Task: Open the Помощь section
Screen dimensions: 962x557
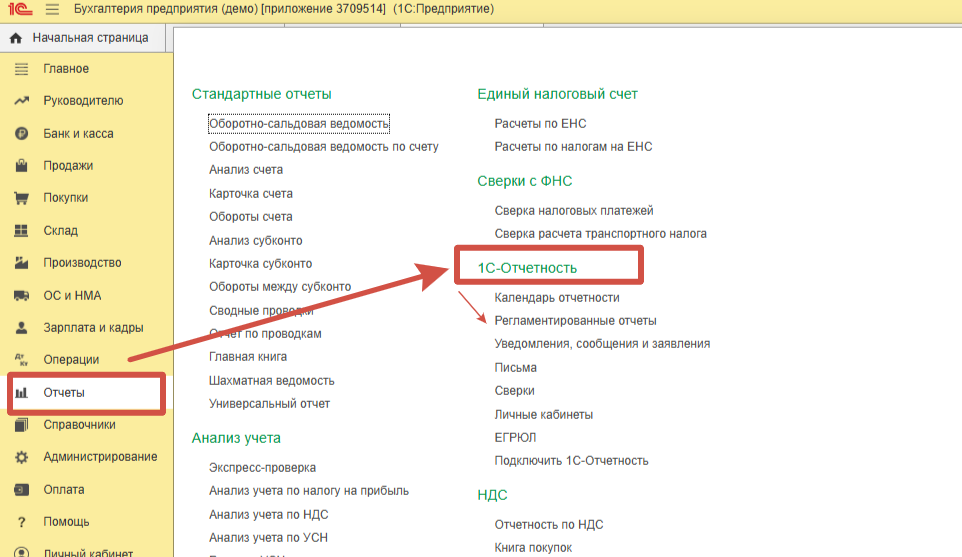Action: (66, 522)
